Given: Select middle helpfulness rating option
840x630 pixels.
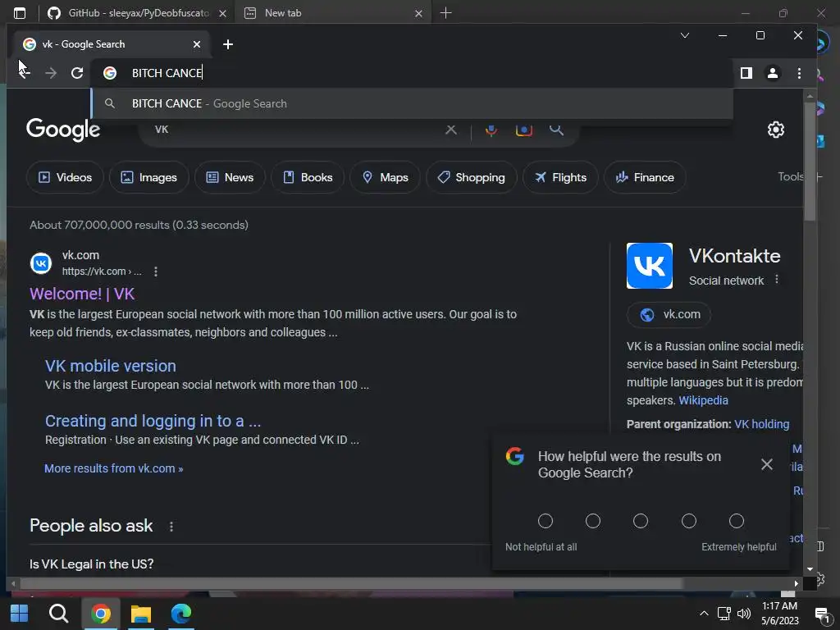Looking at the screenshot, I should point(641,521).
